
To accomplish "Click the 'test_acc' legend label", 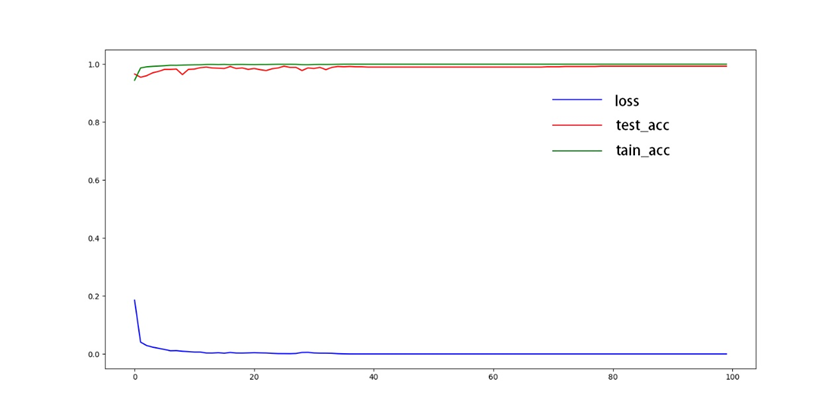I will coord(643,126).
